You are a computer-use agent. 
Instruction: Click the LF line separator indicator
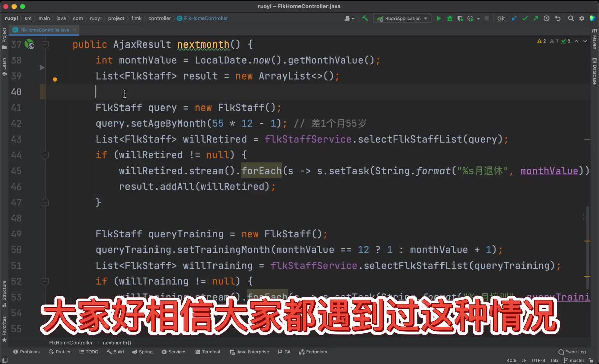point(524,360)
